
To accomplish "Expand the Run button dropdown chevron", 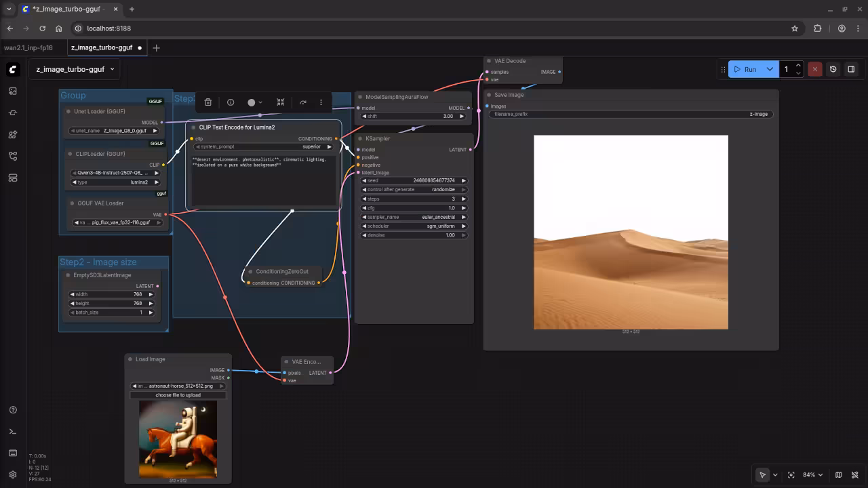I will tap(770, 69).
